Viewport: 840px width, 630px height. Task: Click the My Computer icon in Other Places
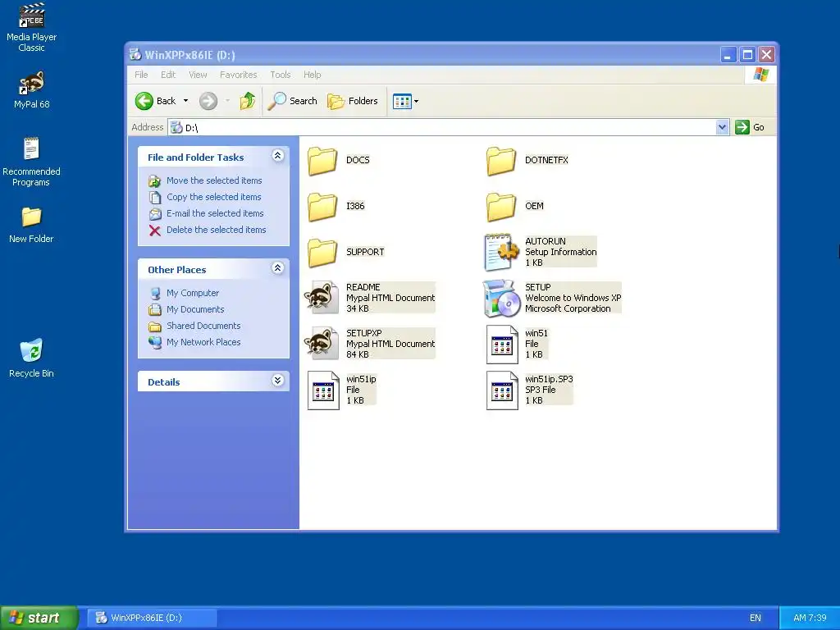(x=155, y=293)
